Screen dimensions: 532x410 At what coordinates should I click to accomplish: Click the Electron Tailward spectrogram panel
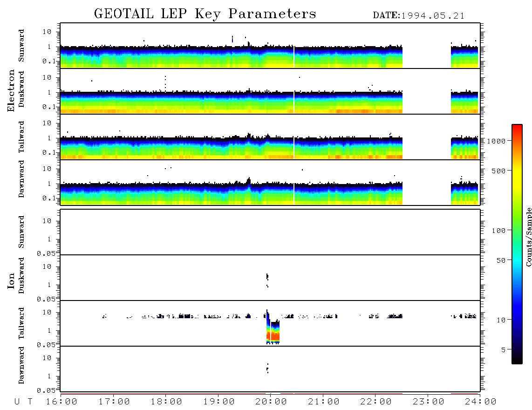pyautogui.click(x=270, y=137)
